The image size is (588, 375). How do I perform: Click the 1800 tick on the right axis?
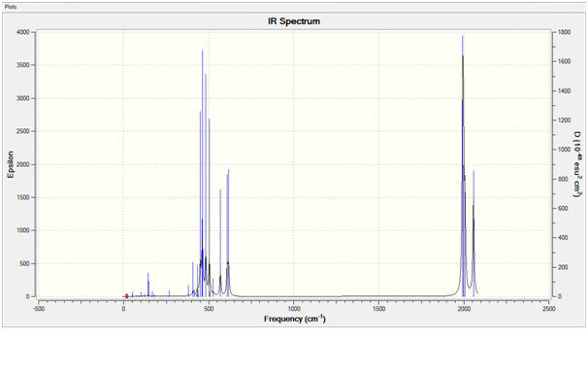click(565, 32)
